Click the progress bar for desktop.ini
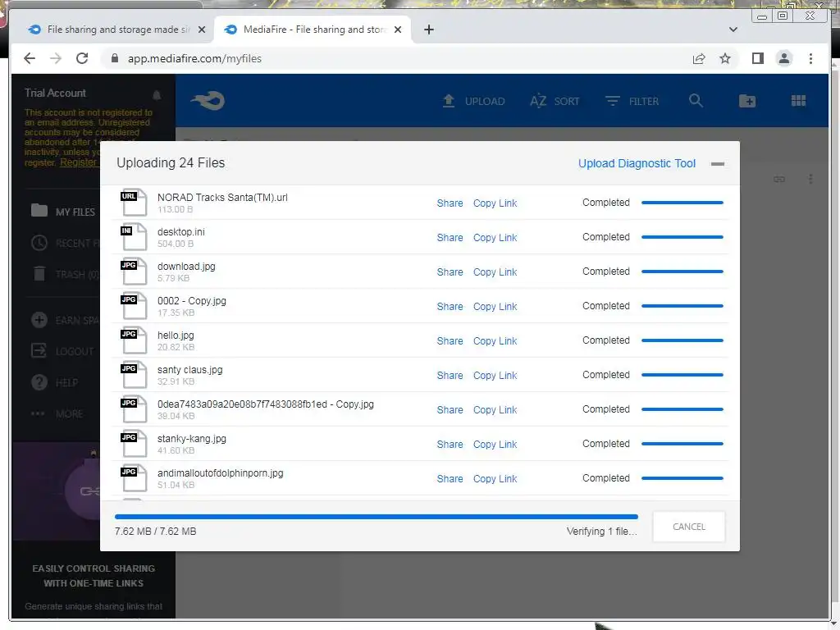 tap(682, 237)
